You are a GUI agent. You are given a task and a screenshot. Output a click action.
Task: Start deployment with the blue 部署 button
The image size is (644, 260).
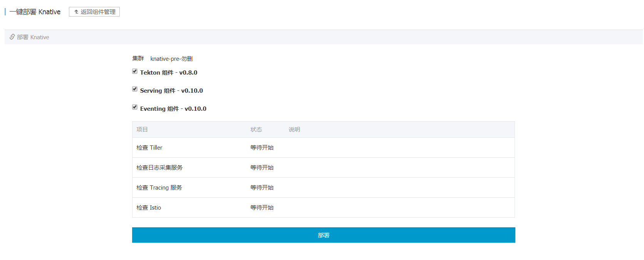[x=324, y=235]
